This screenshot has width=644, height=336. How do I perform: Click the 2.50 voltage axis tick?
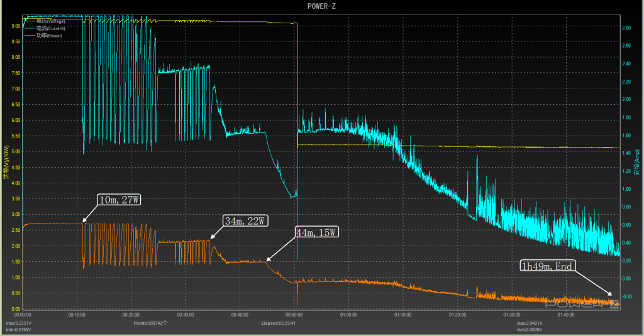tap(16, 230)
